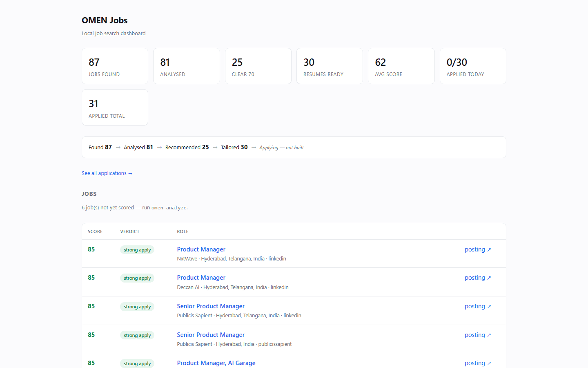Image resolution: width=588 pixels, height=368 pixels.
Task: Click the 'strong apply' badge in the NxtWave row
Action: click(x=137, y=250)
